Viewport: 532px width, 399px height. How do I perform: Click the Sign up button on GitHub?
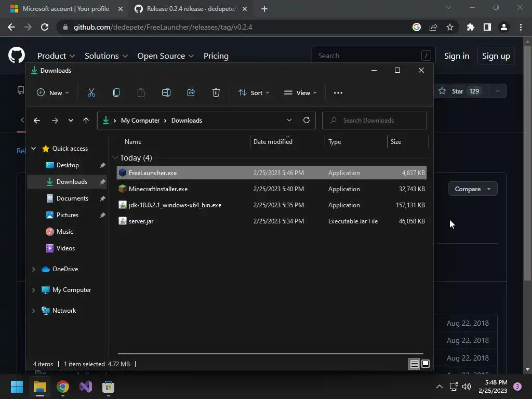496,56
